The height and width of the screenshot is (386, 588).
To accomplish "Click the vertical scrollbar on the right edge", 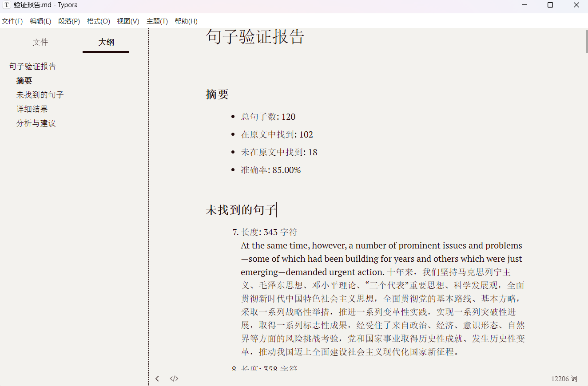I will (585, 41).
